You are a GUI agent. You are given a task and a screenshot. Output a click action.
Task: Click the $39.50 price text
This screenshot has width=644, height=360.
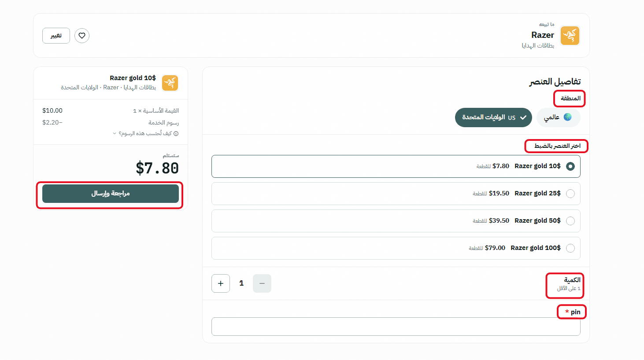point(499,220)
